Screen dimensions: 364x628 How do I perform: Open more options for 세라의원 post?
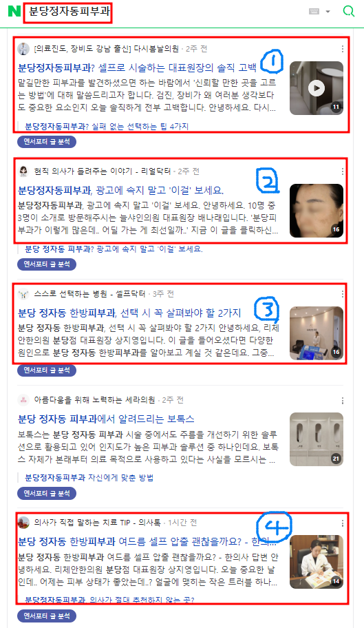(343, 401)
